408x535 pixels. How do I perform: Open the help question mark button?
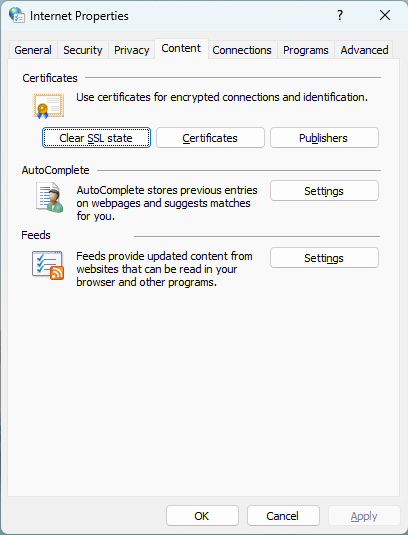[x=340, y=15]
